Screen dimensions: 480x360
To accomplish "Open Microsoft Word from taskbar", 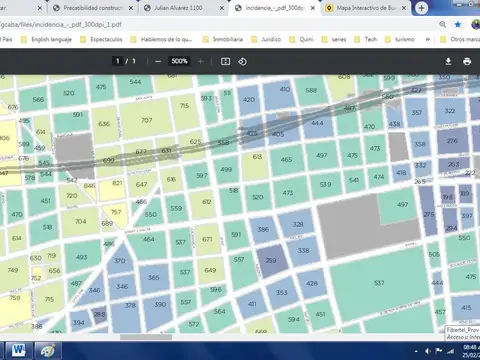I will click(x=19, y=351).
